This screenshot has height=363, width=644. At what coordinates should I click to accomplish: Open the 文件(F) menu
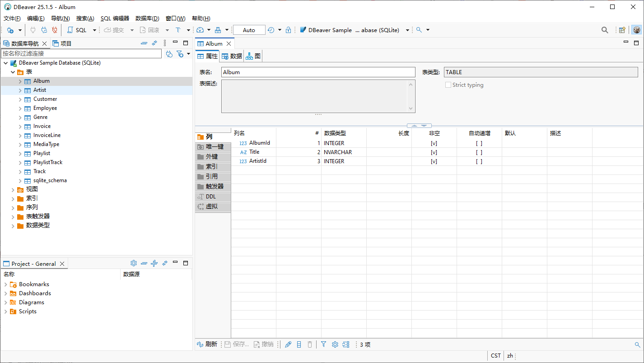12,19
